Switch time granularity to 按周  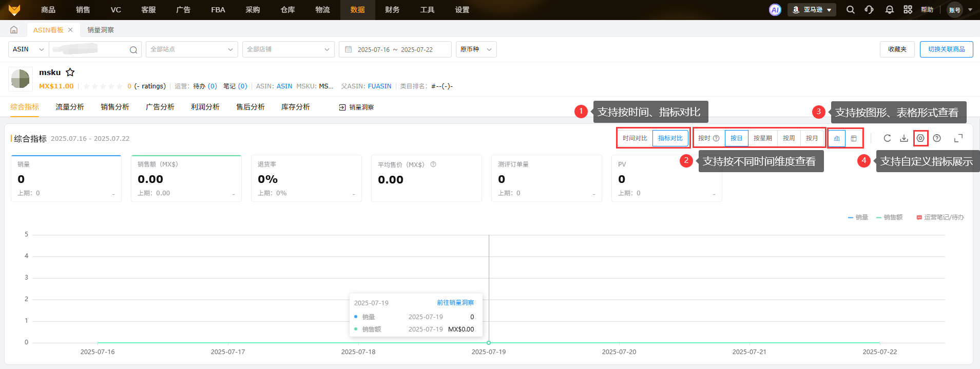click(789, 138)
